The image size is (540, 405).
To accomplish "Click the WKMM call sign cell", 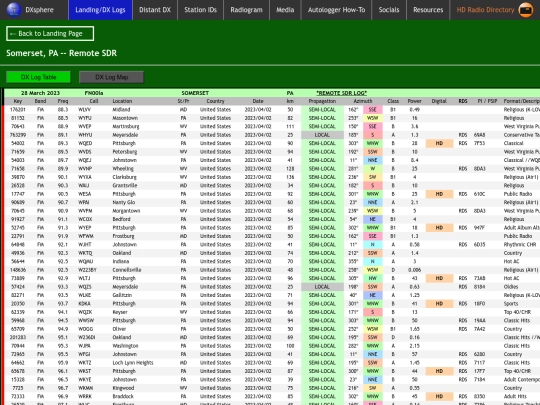I will 85,388.
